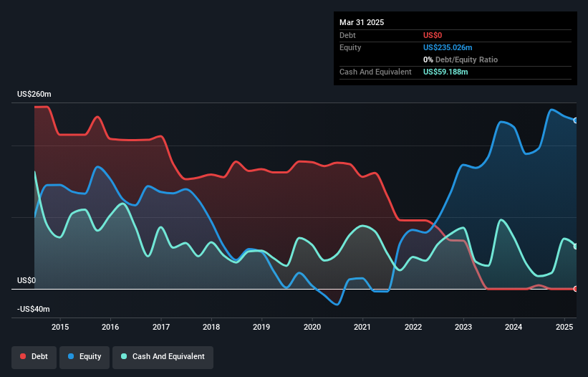Viewport: 588px width, 377px height.
Task: Click the Debt row label in tooltip
Action: coord(347,35)
